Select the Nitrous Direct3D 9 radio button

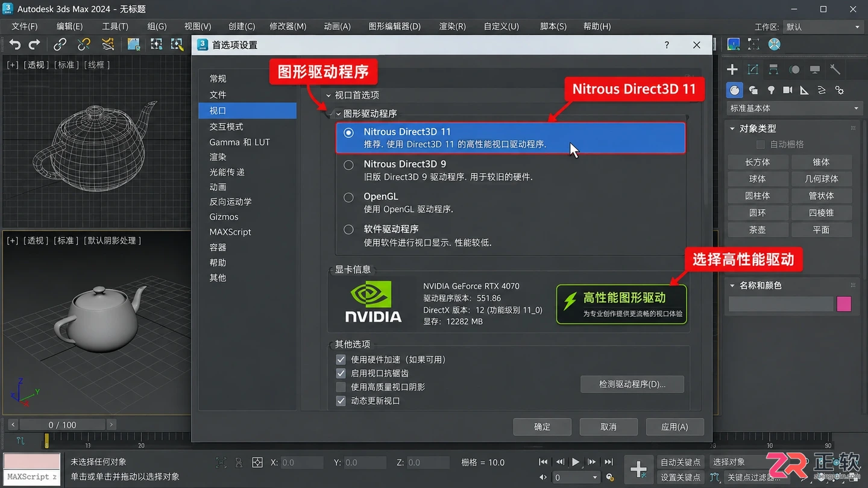(348, 164)
